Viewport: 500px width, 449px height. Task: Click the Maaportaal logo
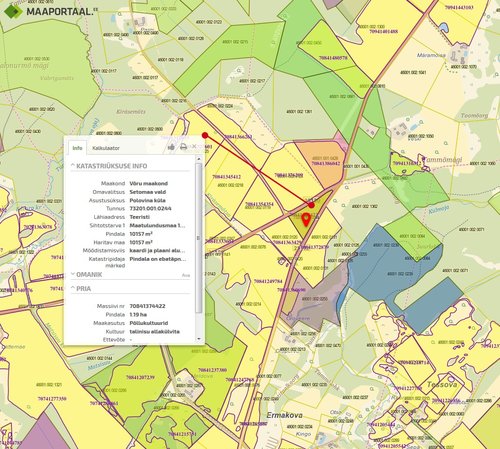50,11
